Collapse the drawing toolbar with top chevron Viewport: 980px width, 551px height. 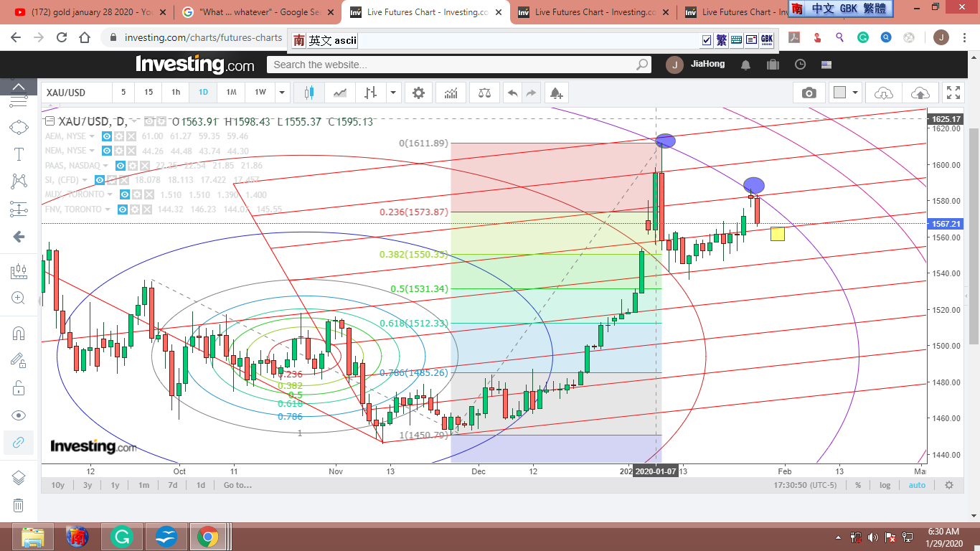[19, 87]
